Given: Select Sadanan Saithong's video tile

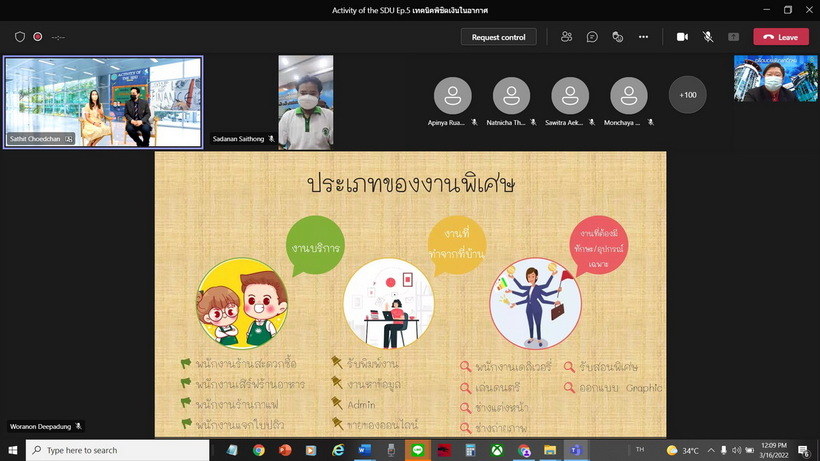Looking at the screenshot, I should (x=305, y=100).
